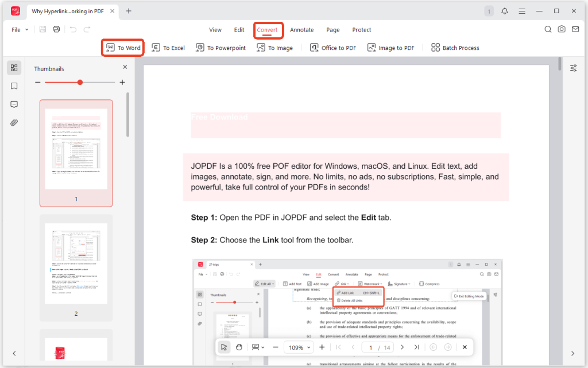Go to previous view circle arrow
This screenshot has width=588, height=368.
point(433,347)
